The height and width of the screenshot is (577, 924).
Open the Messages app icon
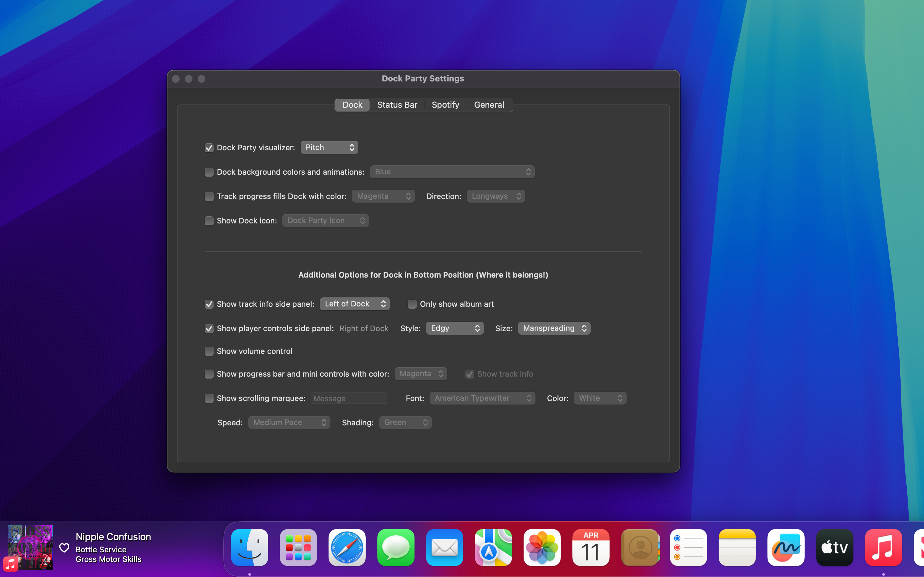click(x=396, y=547)
